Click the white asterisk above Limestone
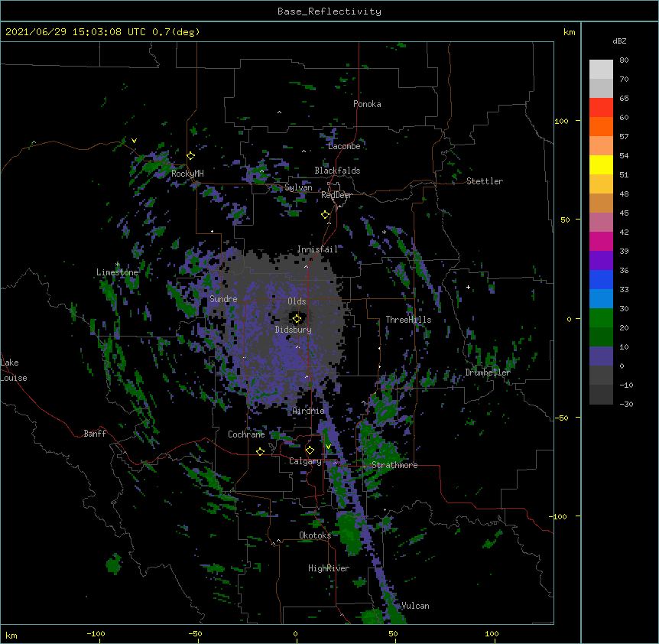This screenshot has height=644, width=659. pyautogui.click(x=118, y=265)
